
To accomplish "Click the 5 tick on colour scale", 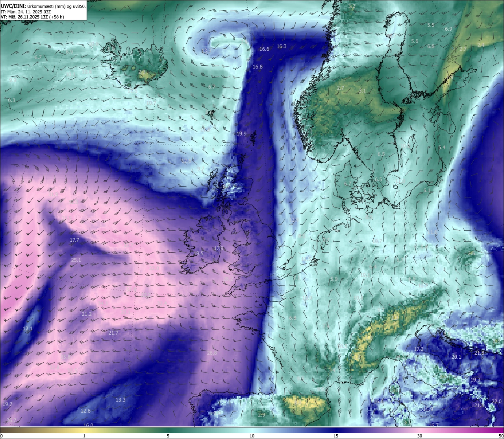I will [x=168, y=436].
